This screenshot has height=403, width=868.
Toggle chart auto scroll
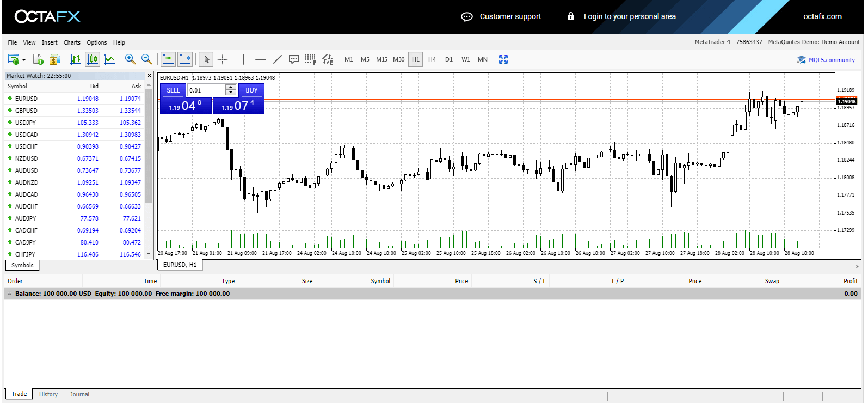168,59
